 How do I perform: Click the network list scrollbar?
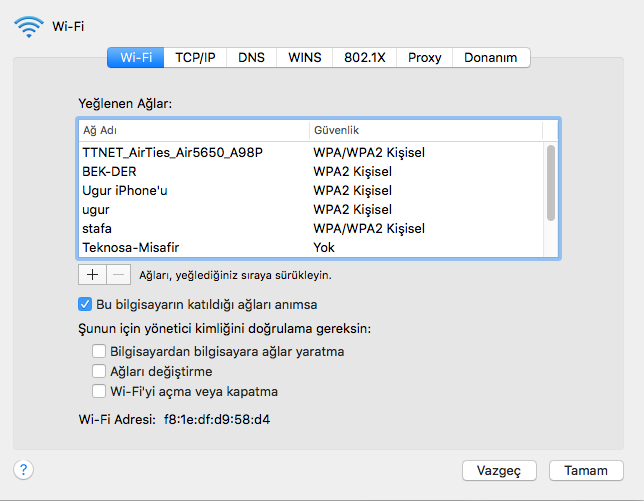(551, 183)
